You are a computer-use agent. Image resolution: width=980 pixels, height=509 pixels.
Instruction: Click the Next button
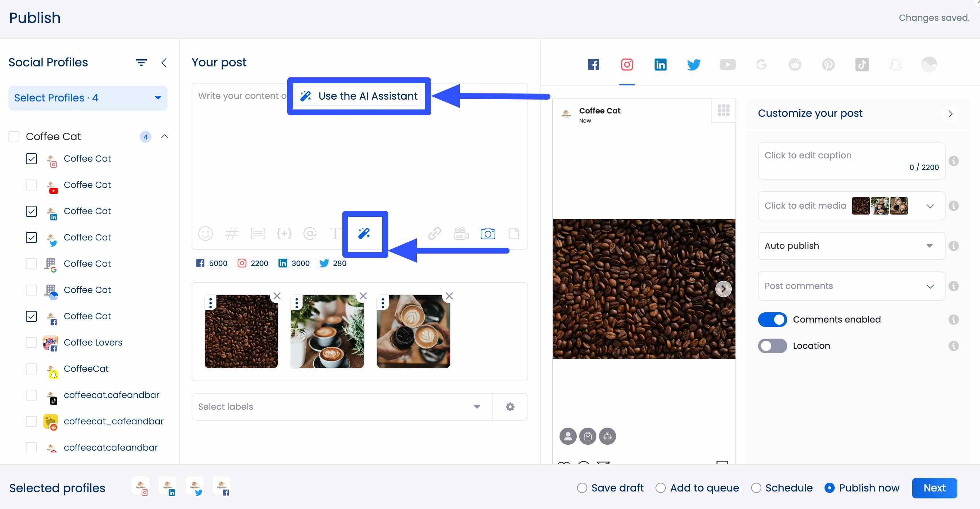coord(934,488)
